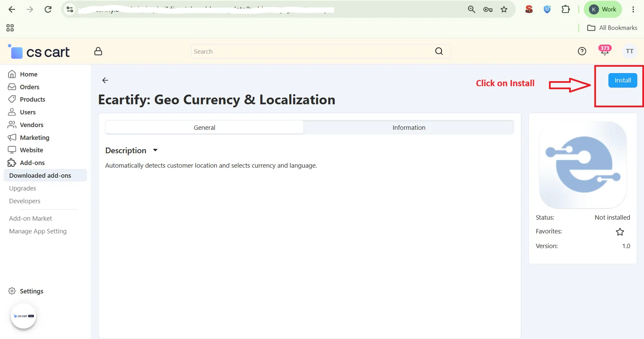
Task: Click the storefront lock icon
Action: [x=98, y=51]
